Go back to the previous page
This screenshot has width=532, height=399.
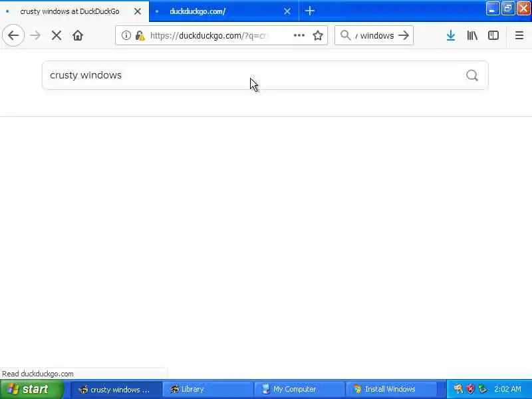13,35
